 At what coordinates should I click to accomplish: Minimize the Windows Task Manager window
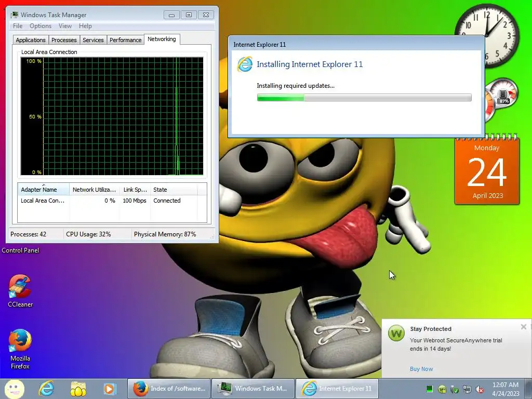[171, 15]
